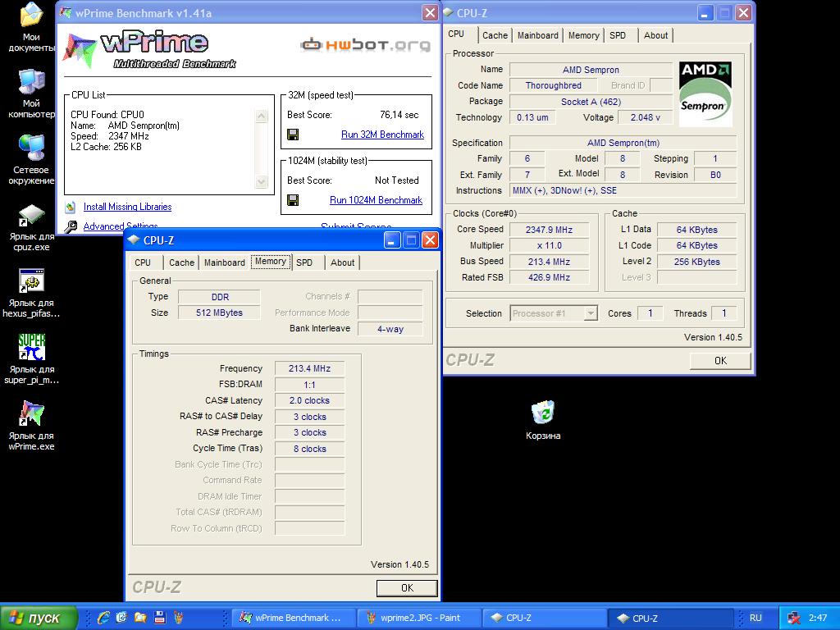Viewport: 840px width, 630px height.
Task: Click the 76,14 sec best score text
Action: click(399, 115)
